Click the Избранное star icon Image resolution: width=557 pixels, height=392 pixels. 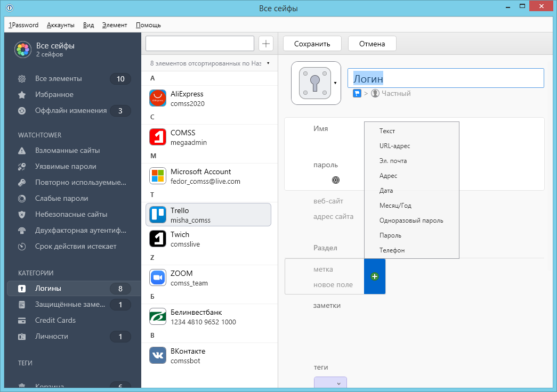[x=22, y=95]
